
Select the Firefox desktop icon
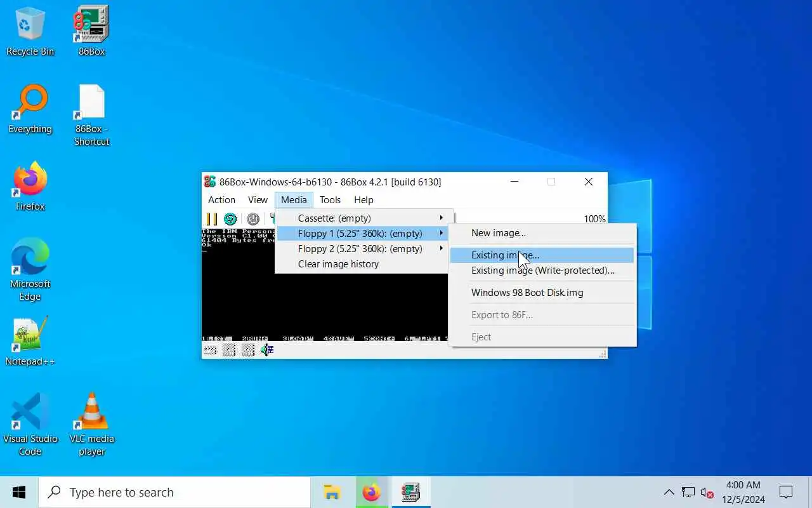point(30,187)
